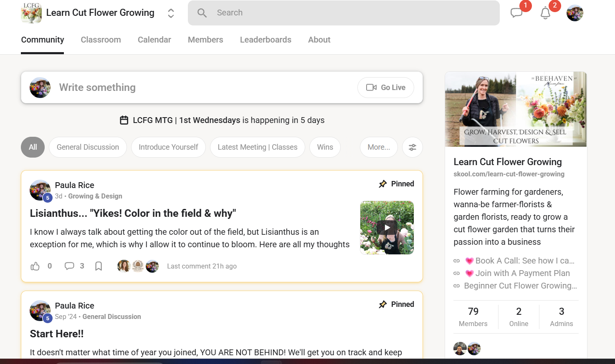Click Last comment 21h ago

click(202, 266)
